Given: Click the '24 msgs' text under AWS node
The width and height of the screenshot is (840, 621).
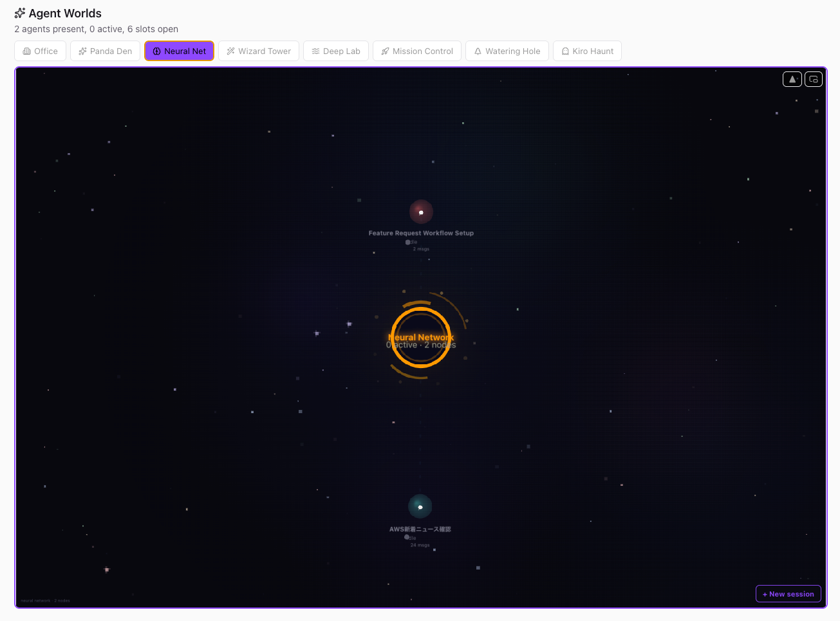Looking at the screenshot, I should (x=420, y=545).
